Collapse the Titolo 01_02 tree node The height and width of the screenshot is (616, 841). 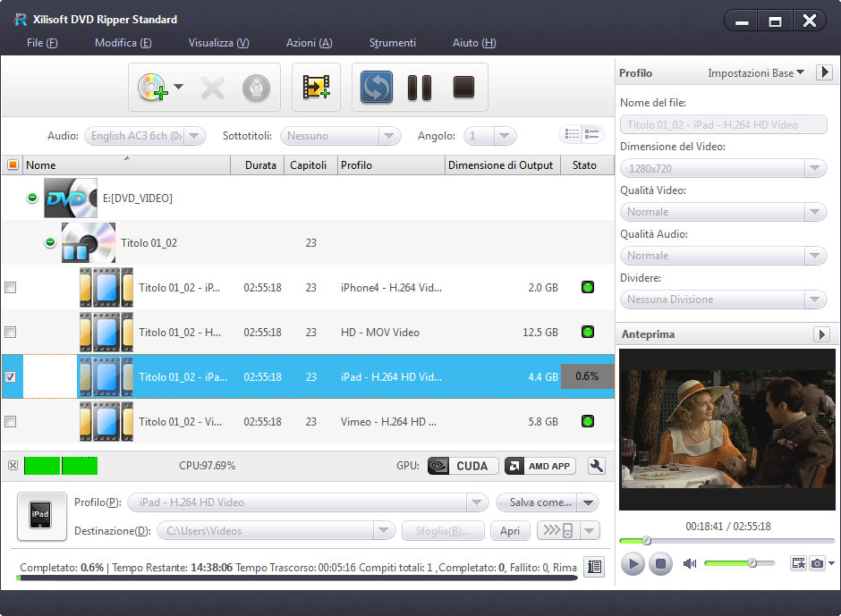pos(50,242)
